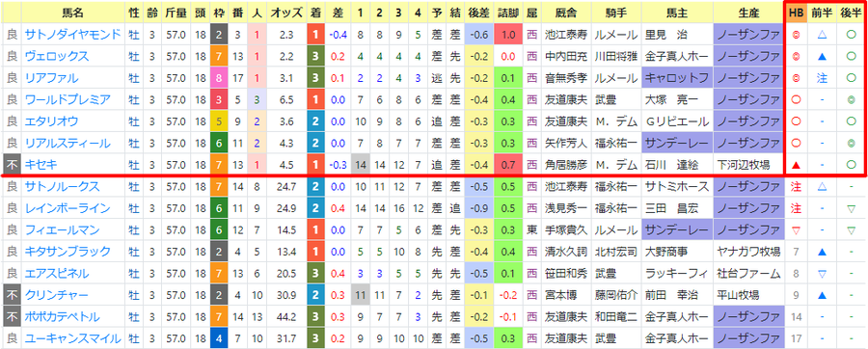The image size is (868, 349).
Task: Click the 詰脚 column header
Action: pyautogui.click(x=507, y=13)
